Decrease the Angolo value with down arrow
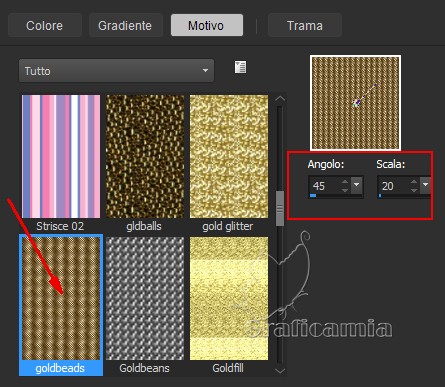 point(345,190)
